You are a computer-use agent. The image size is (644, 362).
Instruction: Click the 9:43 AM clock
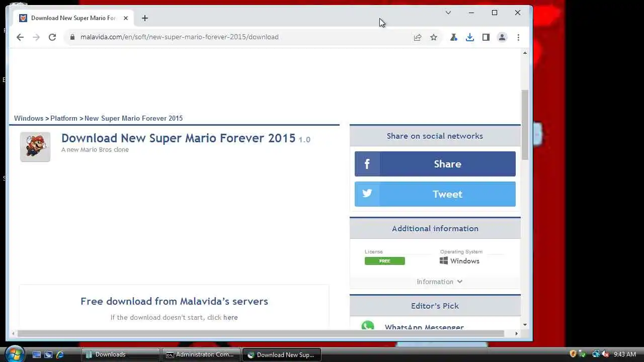pos(625,354)
